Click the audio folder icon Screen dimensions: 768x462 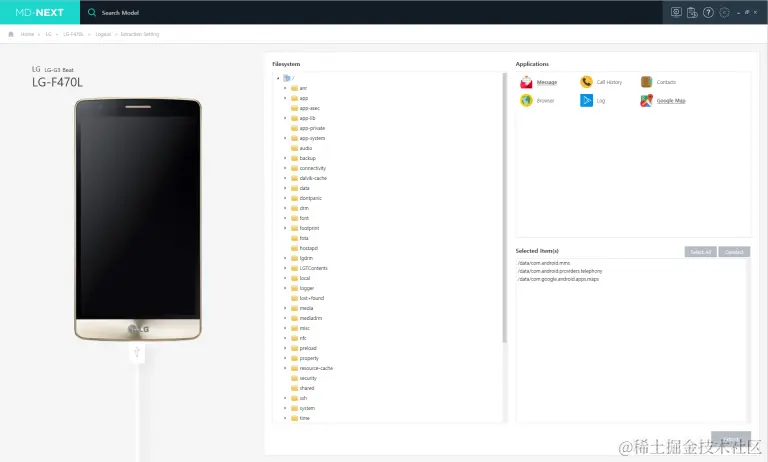click(294, 148)
